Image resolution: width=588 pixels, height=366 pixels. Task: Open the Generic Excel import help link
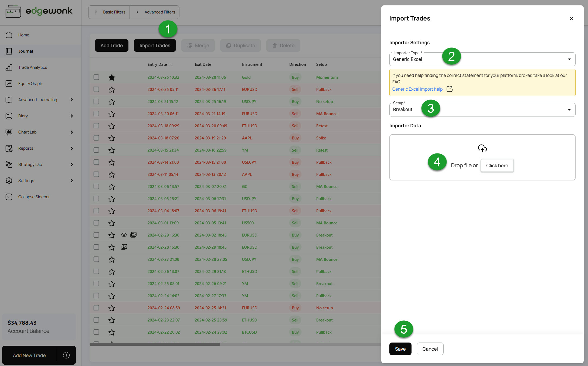(417, 89)
